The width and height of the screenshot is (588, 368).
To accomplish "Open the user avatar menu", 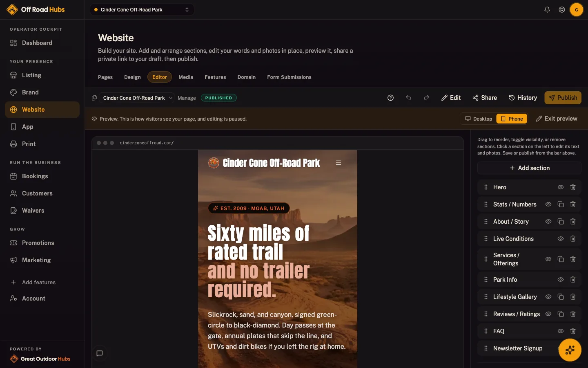I will [577, 9].
